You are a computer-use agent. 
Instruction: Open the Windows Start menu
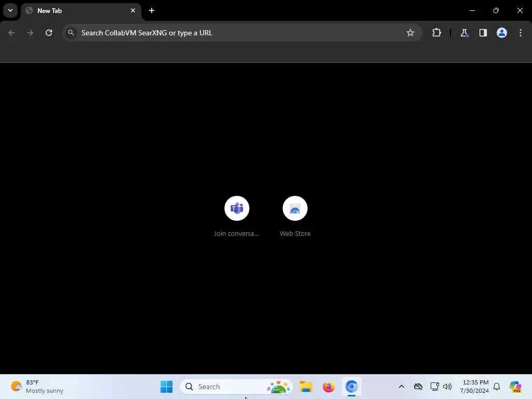pos(166,387)
